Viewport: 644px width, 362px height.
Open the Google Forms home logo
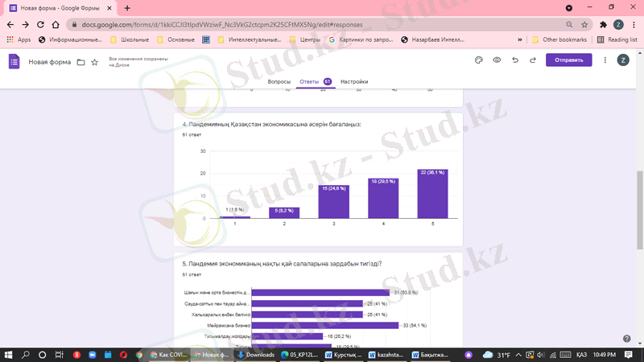pos(14,61)
